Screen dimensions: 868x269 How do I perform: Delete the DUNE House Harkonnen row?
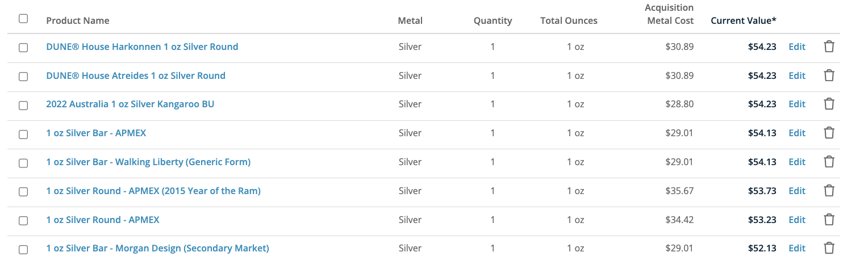click(829, 47)
